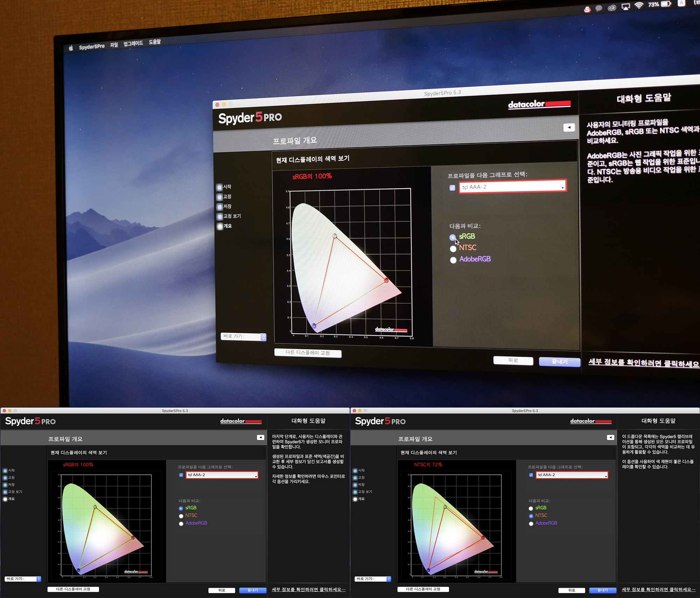Open the 파일 menu in menu bar
This screenshot has width=700, height=598.
[x=114, y=45]
